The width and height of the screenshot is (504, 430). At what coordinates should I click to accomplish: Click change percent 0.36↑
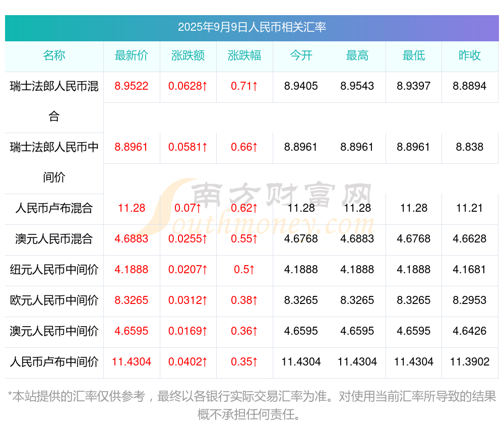(x=244, y=331)
